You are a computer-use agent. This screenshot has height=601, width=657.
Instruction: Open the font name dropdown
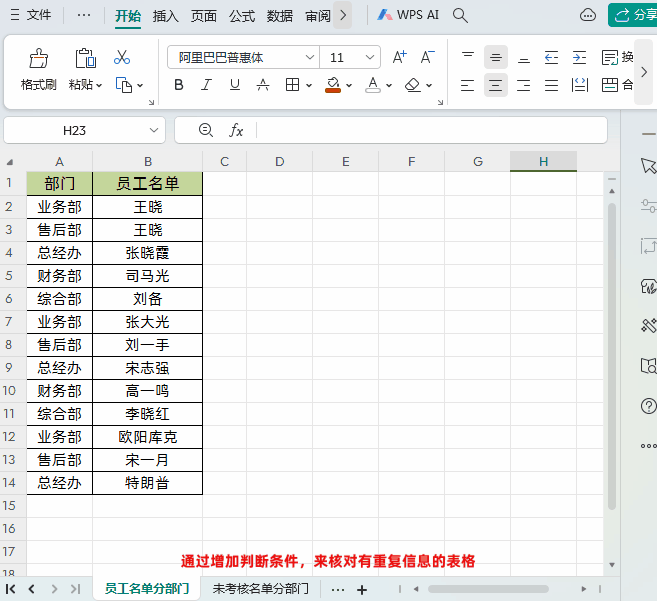pyautogui.click(x=310, y=57)
